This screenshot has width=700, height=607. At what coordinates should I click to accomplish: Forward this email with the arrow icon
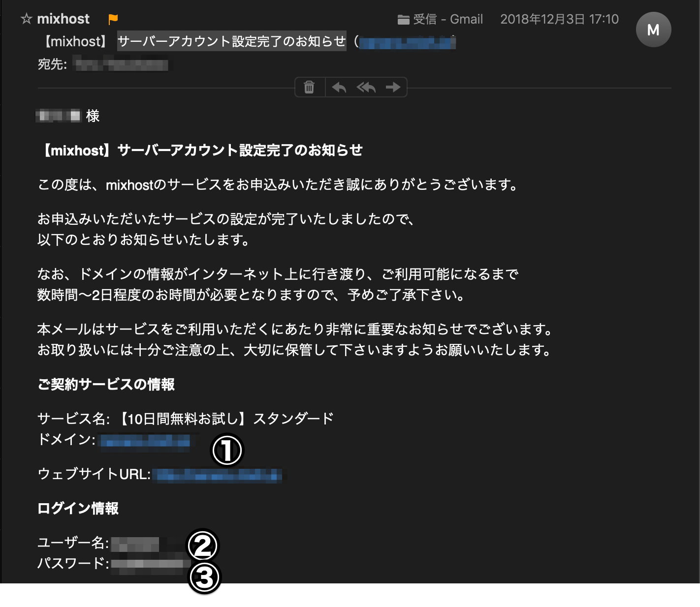pos(393,87)
